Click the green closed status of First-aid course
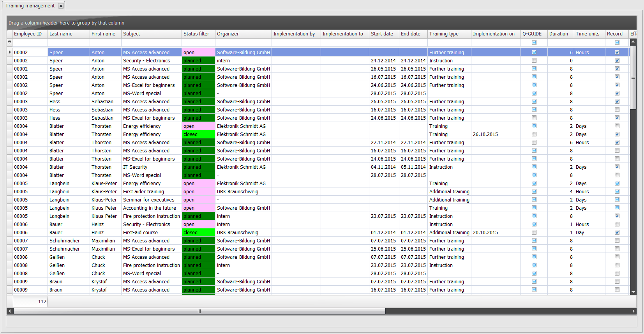Image resolution: width=644 pixels, height=334 pixels. [198, 233]
